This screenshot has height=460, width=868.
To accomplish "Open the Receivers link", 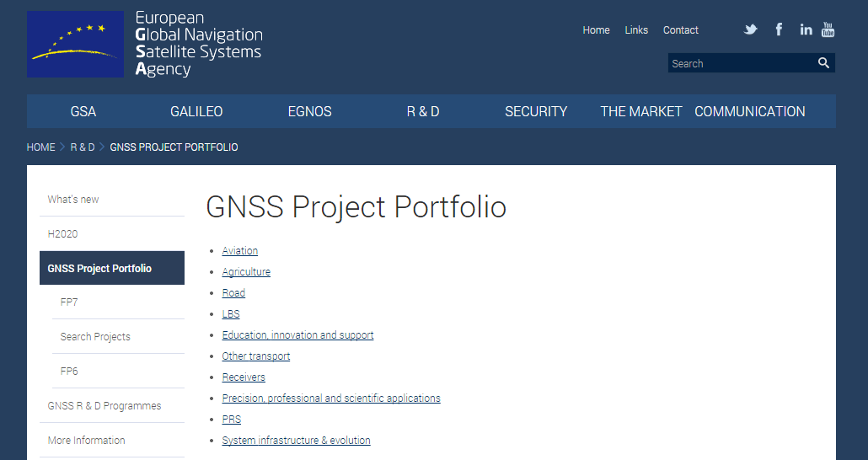I will click(244, 377).
